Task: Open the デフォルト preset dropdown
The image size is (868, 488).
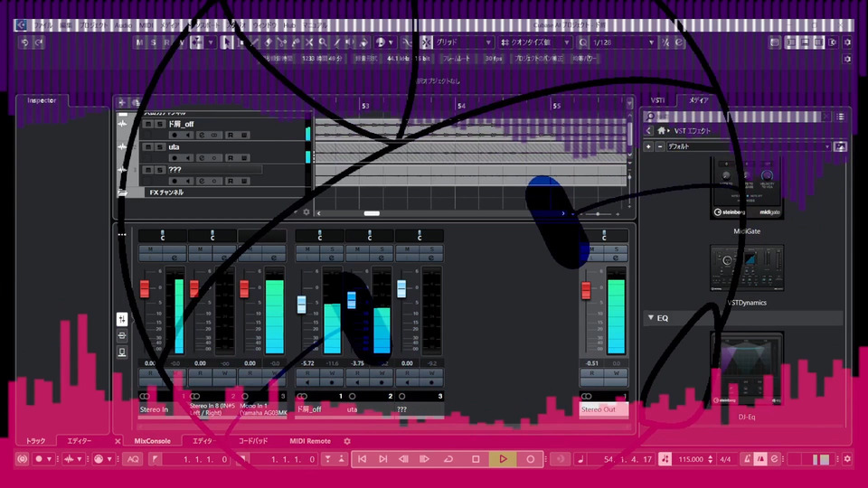Action: point(749,146)
